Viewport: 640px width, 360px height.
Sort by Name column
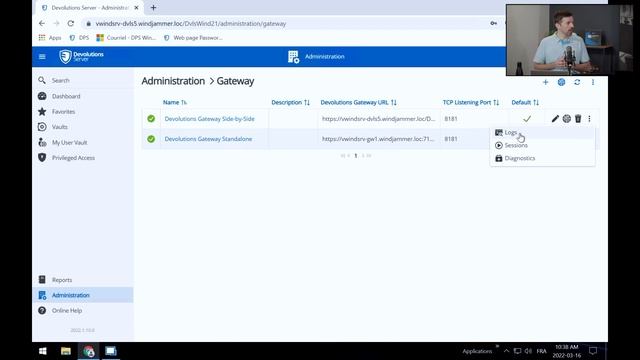175,102
